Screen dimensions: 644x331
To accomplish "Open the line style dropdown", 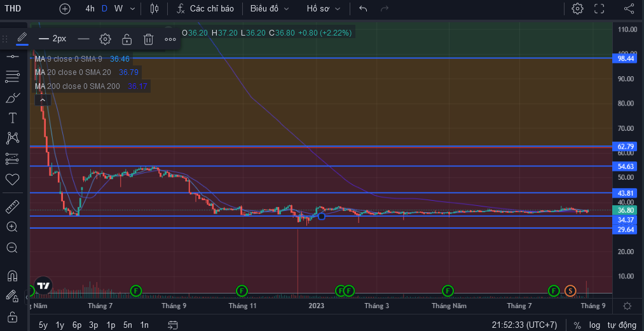I will pyautogui.click(x=83, y=39).
